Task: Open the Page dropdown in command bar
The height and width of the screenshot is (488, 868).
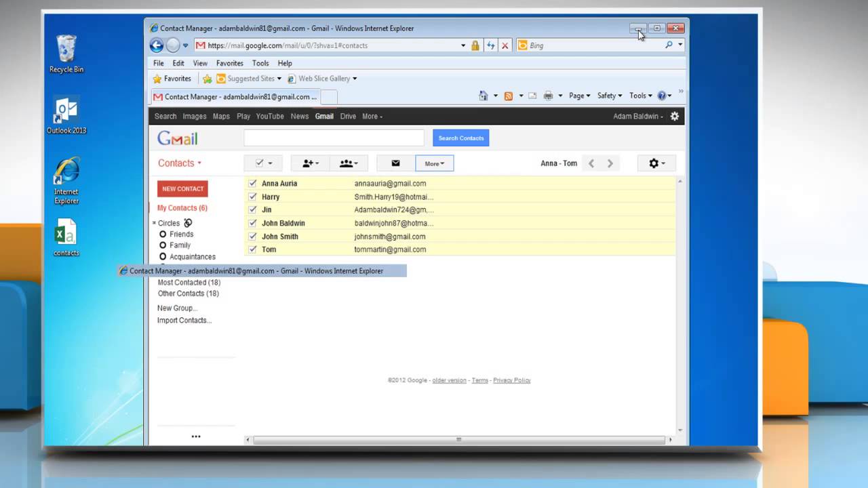Action: coord(579,96)
